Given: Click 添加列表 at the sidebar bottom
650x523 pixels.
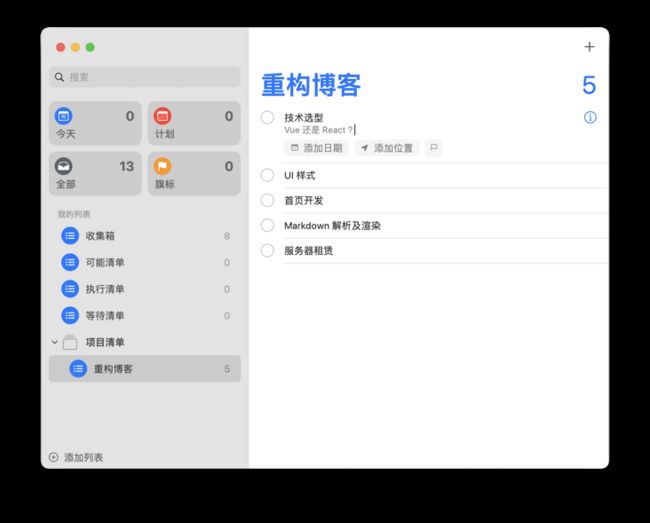Looking at the screenshot, I should (76, 457).
